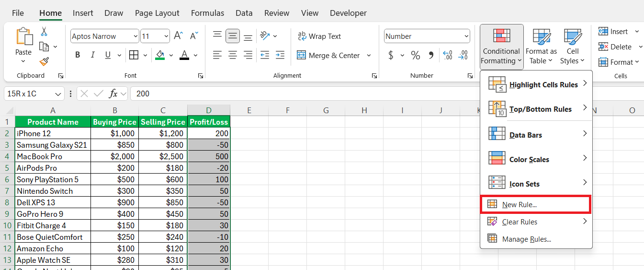644x270 pixels.
Task: Increase font size with larger A
Action: 178,36
